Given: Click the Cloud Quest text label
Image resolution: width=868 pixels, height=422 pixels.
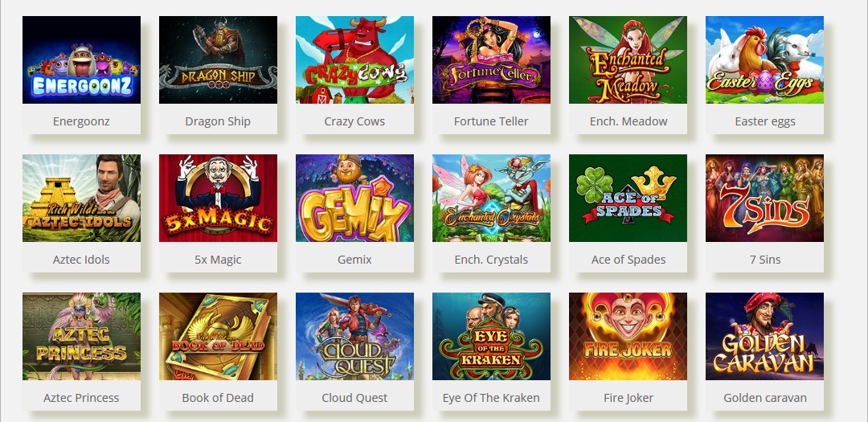Looking at the screenshot, I should click(x=355, y=398).
